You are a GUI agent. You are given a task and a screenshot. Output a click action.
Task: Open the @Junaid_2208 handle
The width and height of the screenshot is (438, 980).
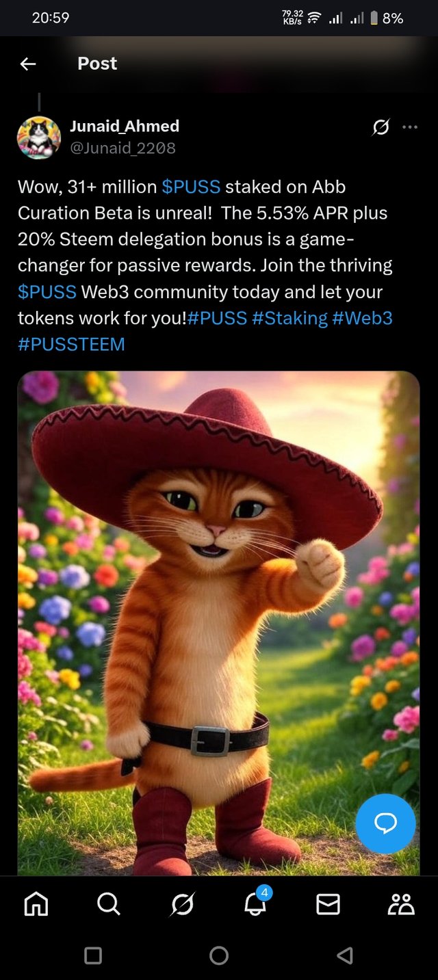123,148
